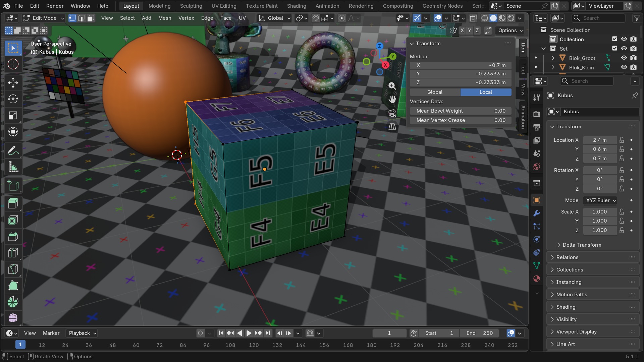Switch to vertex select mode
Image resolution: width=644 pixels, height=362 pixels.
coord(72,18)
